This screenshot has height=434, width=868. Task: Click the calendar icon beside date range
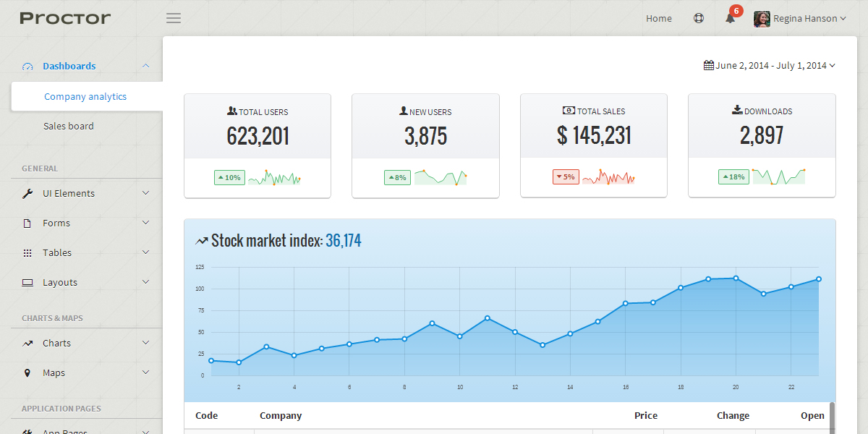[708, 65]
